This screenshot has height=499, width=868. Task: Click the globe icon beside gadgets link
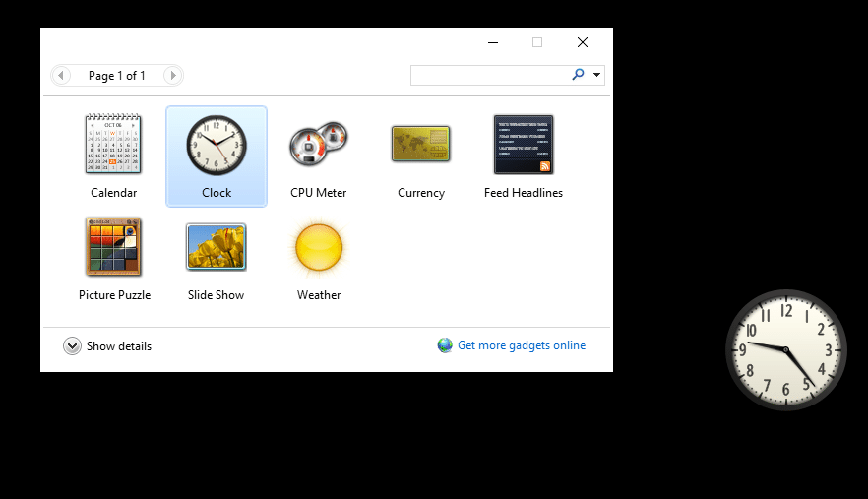pos(445,345)
